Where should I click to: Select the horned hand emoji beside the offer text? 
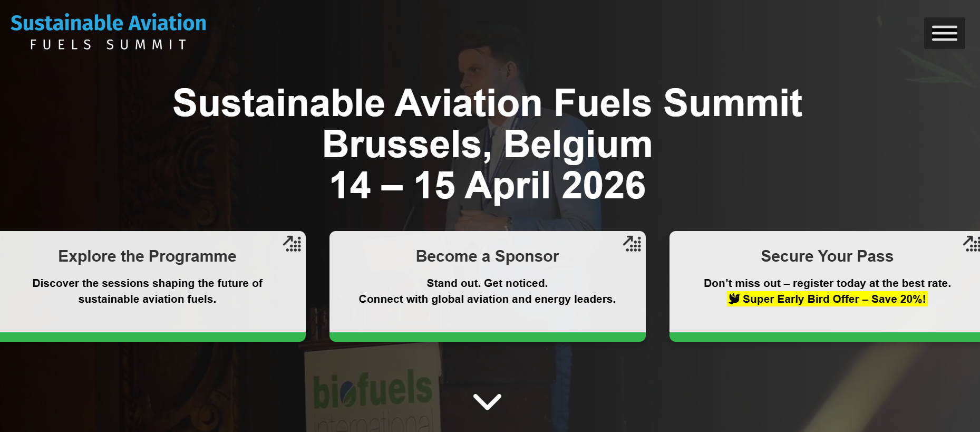[734, 299]
